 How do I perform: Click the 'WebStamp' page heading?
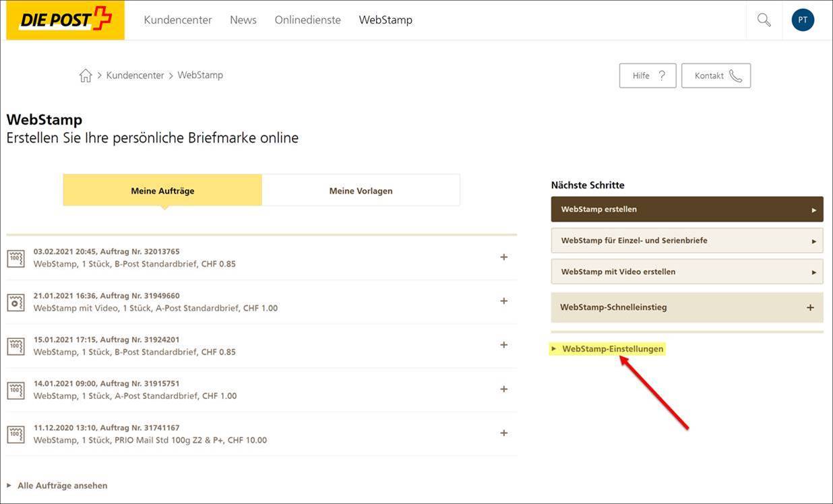[44, 120]
